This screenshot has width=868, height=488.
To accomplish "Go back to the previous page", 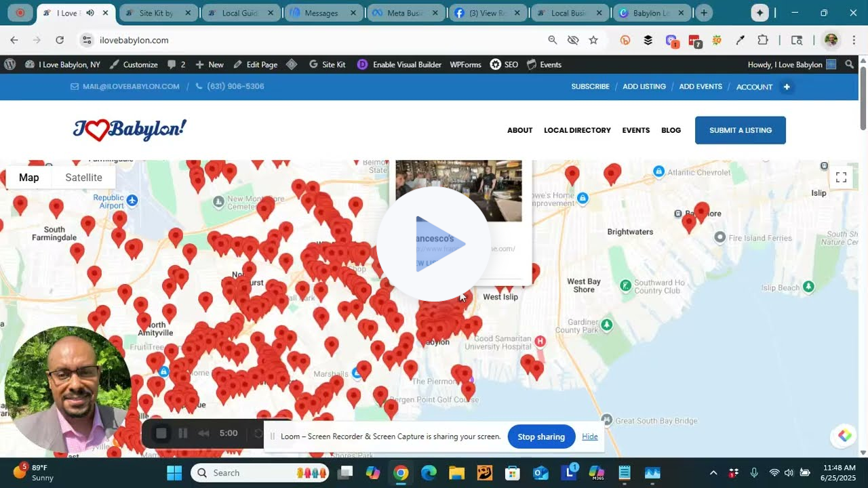I will (14, 40).
